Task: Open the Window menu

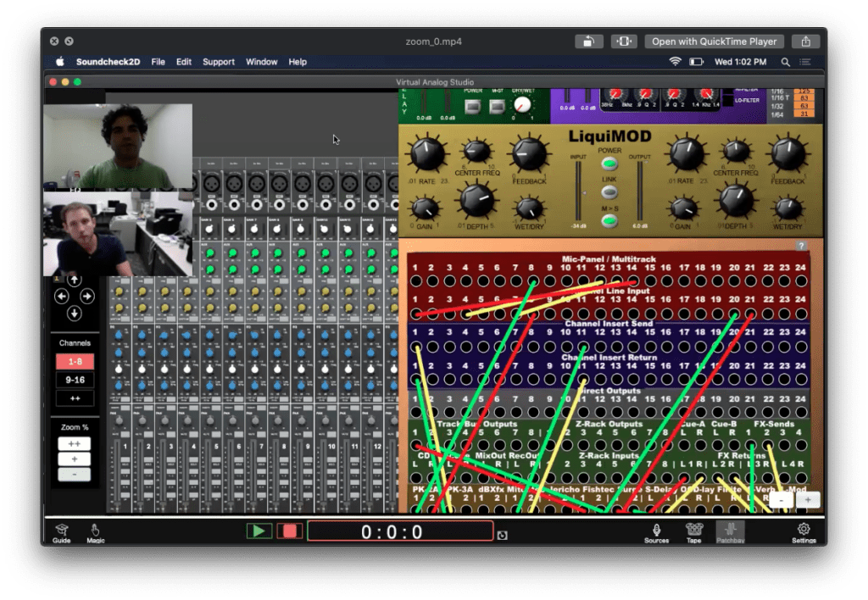Action: pyautogui.click(x=261, y=61)
